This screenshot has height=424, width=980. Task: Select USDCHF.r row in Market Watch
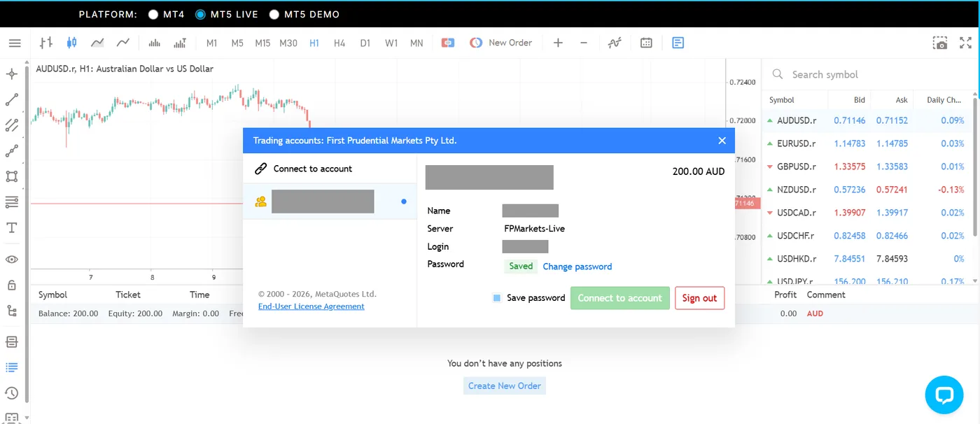click(867, 236)
